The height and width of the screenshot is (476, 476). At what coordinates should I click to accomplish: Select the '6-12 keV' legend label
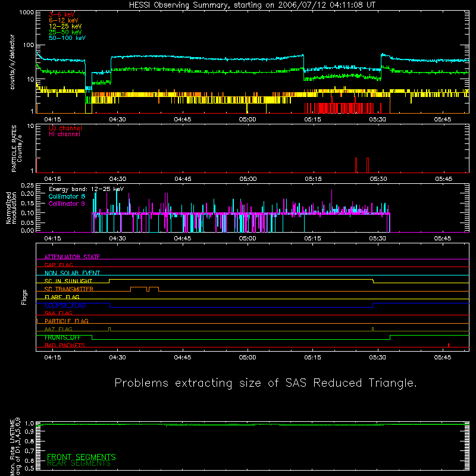tap(64, 20)
